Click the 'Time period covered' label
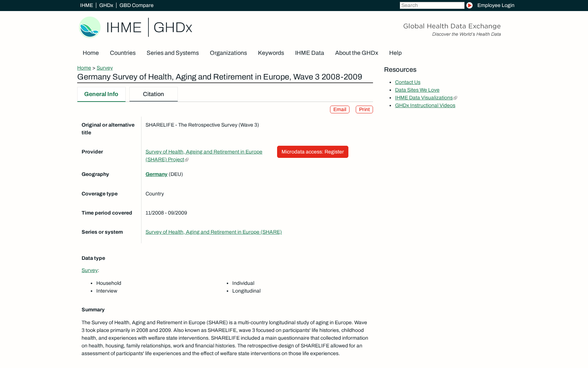 point(107,213)
